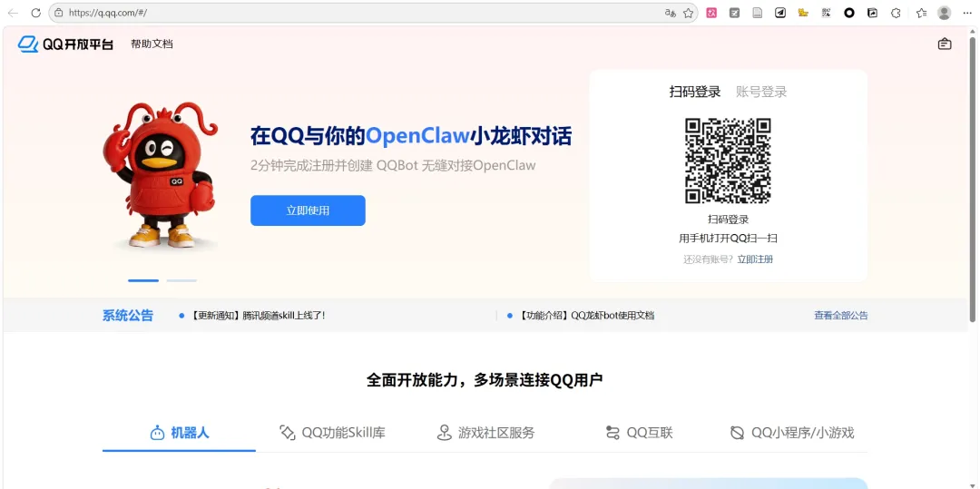Click the joystick icon beside 游戏社区服务

coord(444,432)
